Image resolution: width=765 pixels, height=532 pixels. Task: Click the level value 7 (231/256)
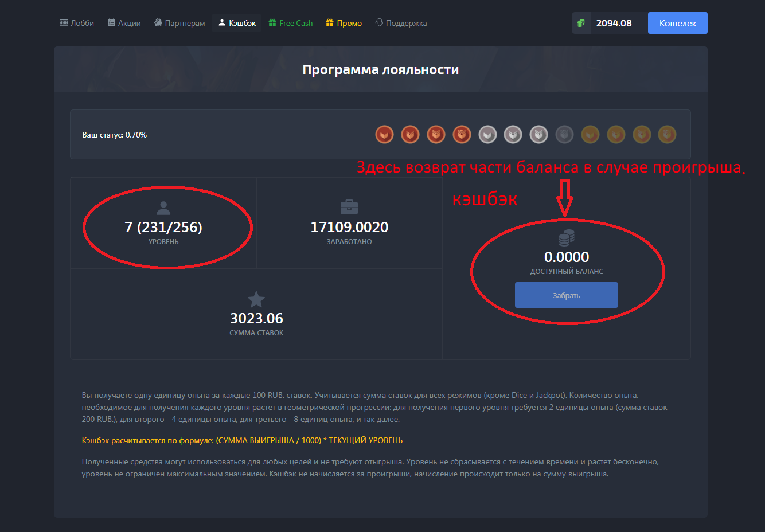pyautogui.click(x=163, y=227)
